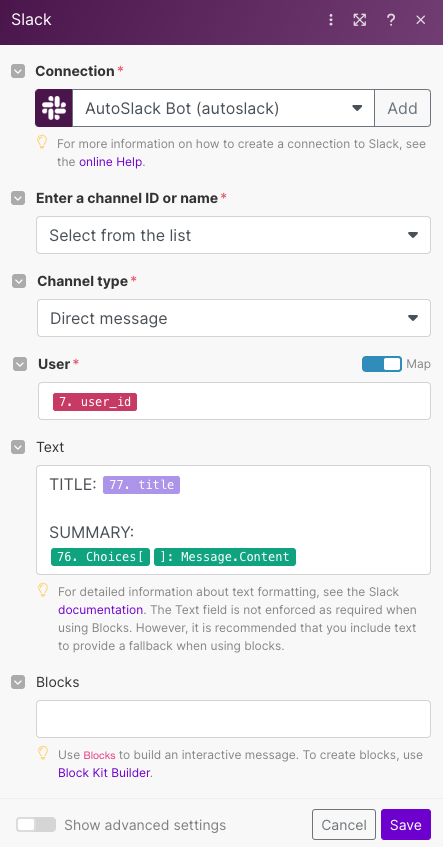Open the Direct message channel type dropdown

coord(234,318)
